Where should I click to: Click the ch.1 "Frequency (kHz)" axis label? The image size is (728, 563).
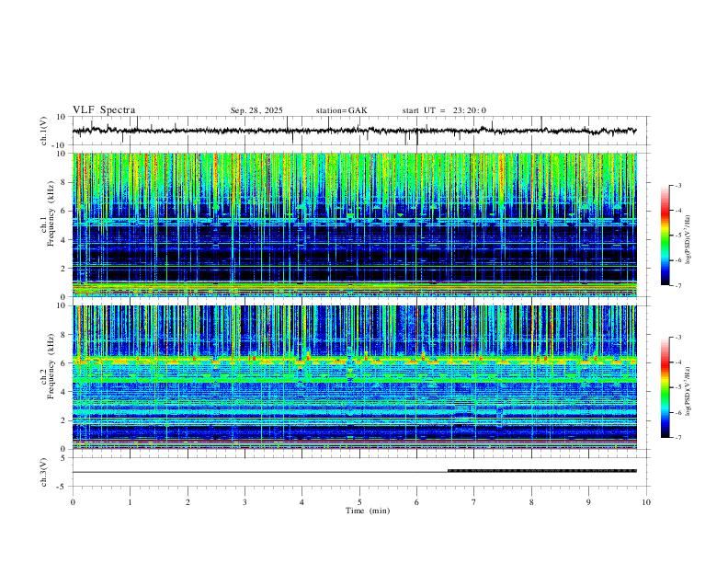point(51,214)
